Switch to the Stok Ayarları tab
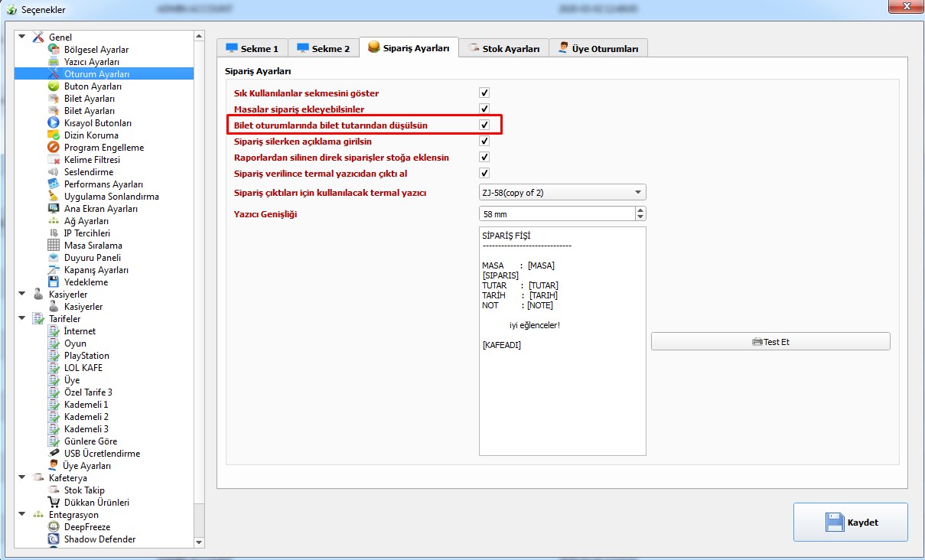The height and width of the screenshot is (560, 925). pyautogui.click(x=505, y=48)
